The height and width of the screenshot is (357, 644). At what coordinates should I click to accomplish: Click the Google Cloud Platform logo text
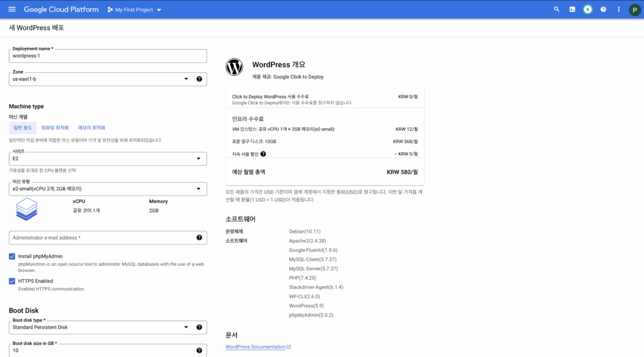pos(61,9)
